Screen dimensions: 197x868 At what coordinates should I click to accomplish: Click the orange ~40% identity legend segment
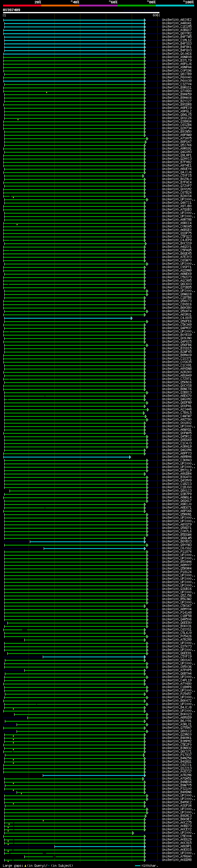click(x=60, y=6)
